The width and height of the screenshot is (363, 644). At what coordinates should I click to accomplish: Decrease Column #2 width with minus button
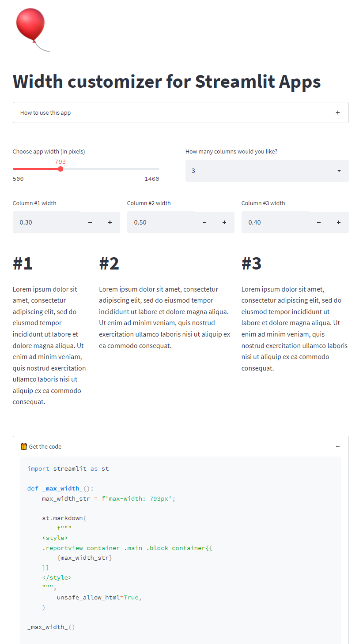(x=204, y=222)
